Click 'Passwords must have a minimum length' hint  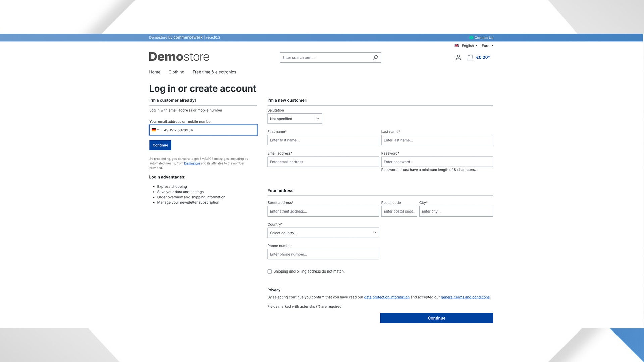(428, 170)
